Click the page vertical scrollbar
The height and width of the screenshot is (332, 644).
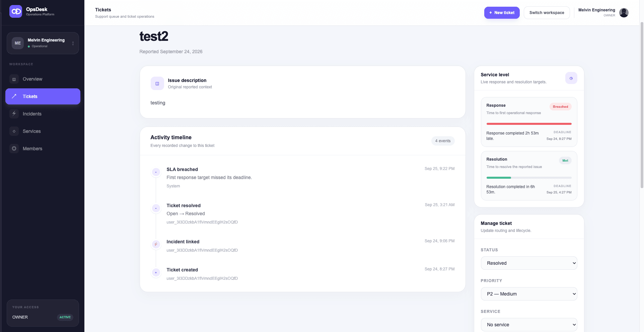(x=642, y=105)
